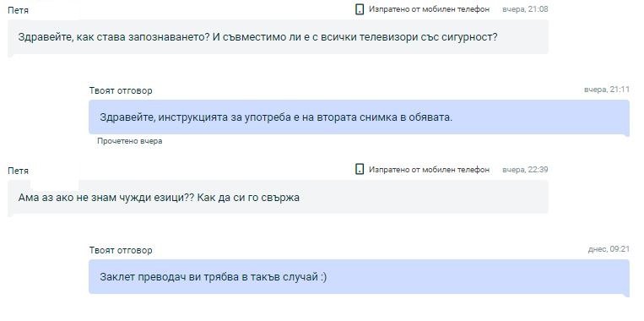Viewport: 644px width, 321px height.
Task: Click the 'Прочетено вчера' read status
Action: point(130,141)
